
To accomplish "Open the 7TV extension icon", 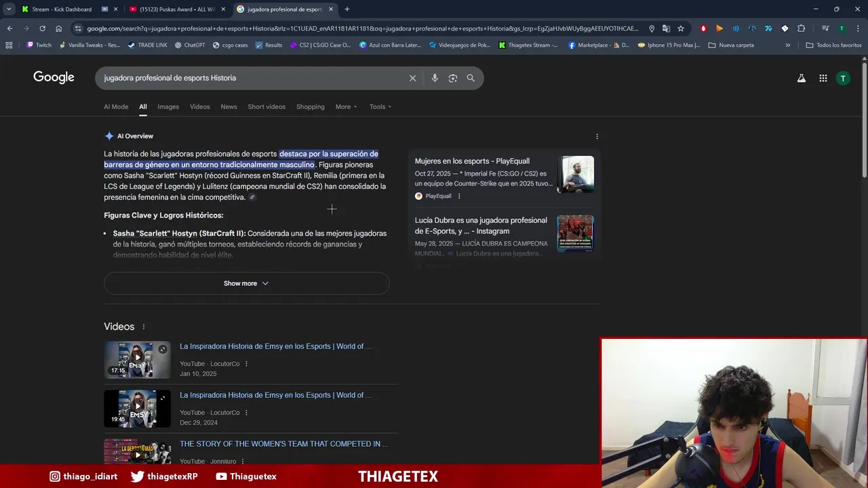I will pos(768,28).
